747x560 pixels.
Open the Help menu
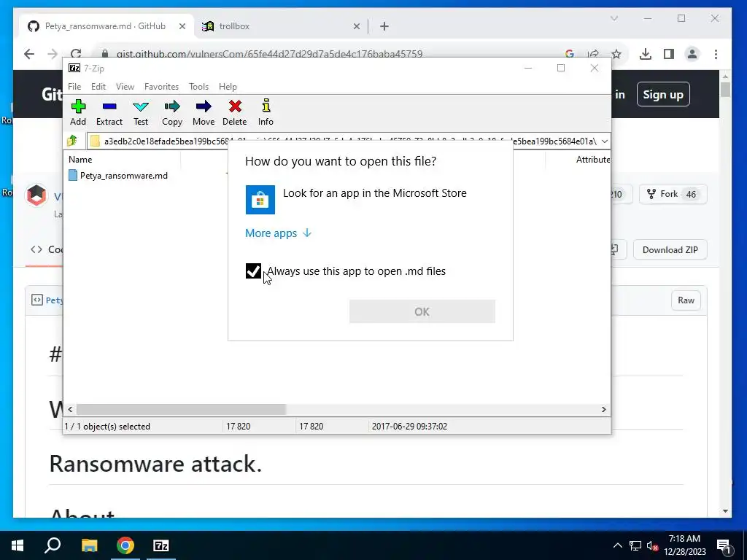[x=228, y=86]
